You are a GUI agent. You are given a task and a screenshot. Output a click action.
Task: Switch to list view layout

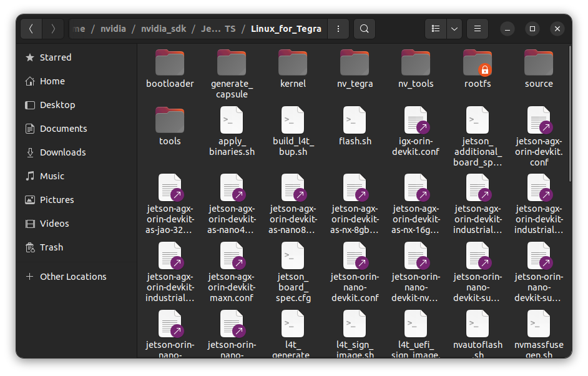pos(436,29)
